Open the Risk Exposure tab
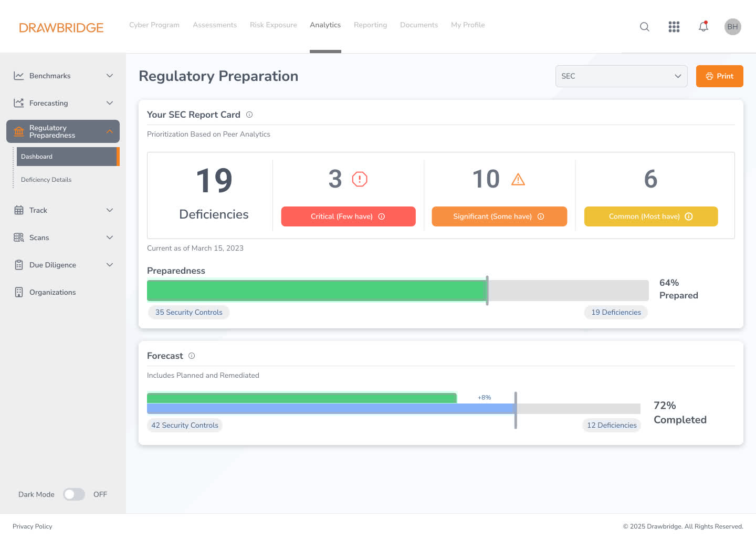756x538 pixels. coord(273,25)
